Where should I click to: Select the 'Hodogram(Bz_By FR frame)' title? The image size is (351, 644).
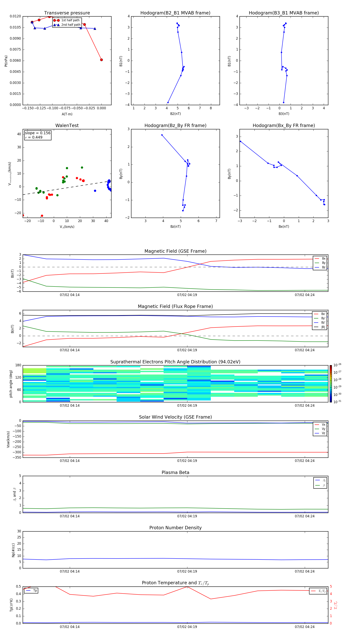point(175,125)
